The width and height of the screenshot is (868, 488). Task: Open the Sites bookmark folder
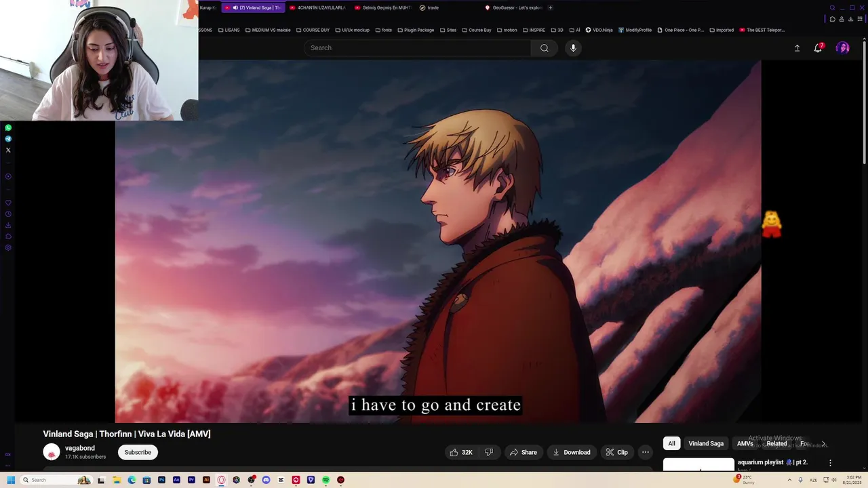pyautogui.click(x=448, y=30)
